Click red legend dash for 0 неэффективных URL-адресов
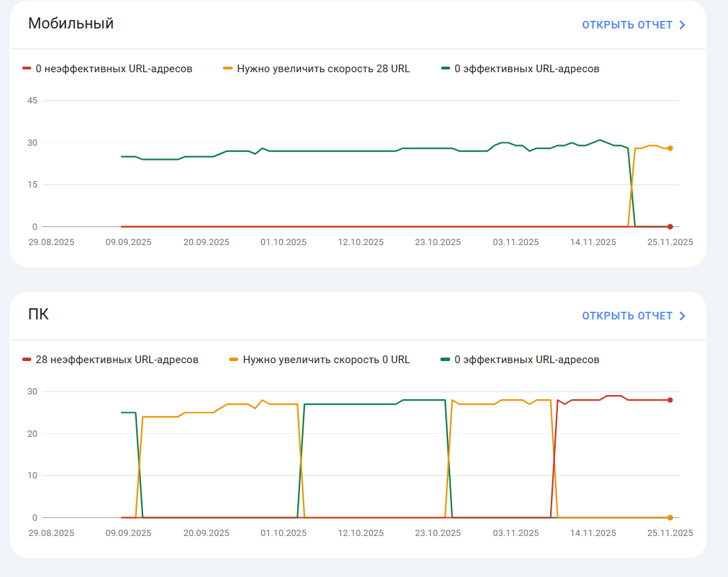Image resolution: width=728 pixels, height=577 pixels. 27,69
